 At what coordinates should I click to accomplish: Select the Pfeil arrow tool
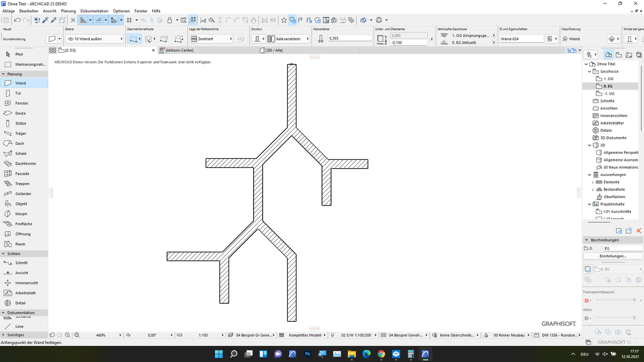pyautogui.click(x=24, y=54)
